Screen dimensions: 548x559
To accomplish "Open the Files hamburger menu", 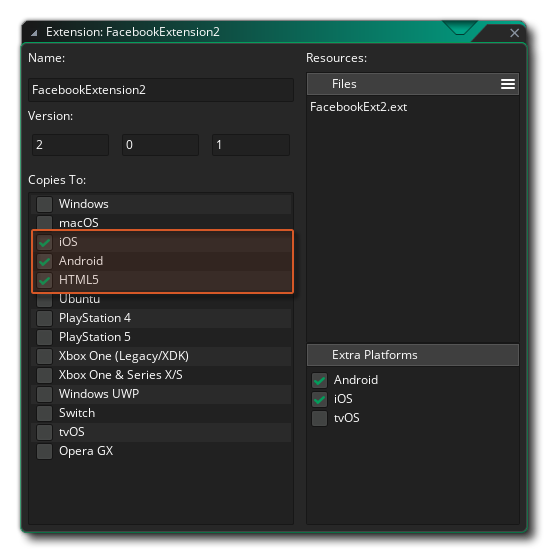I will coord(508,84).
